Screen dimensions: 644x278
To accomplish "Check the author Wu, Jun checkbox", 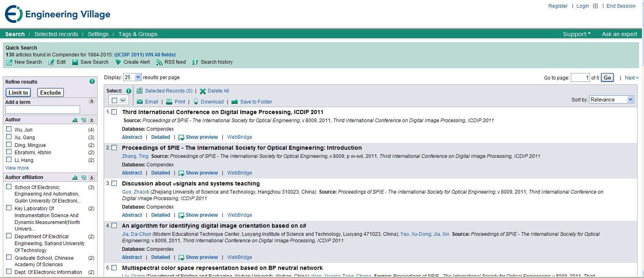I will tap(9, 129).
